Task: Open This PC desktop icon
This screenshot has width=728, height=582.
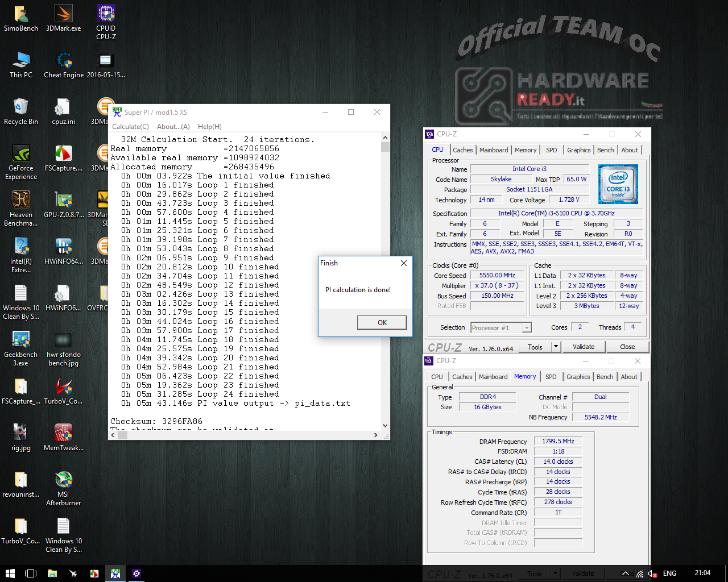Action: tap(21, 65)
